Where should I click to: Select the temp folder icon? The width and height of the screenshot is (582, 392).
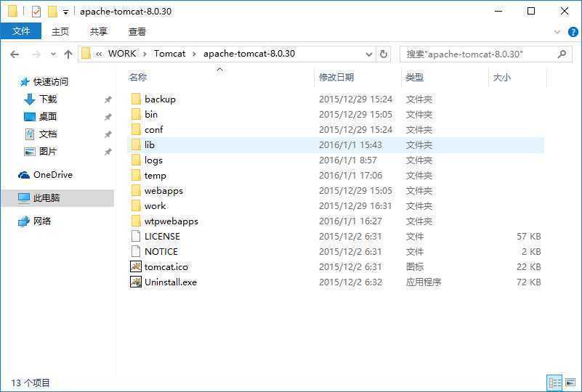[136, 175]
